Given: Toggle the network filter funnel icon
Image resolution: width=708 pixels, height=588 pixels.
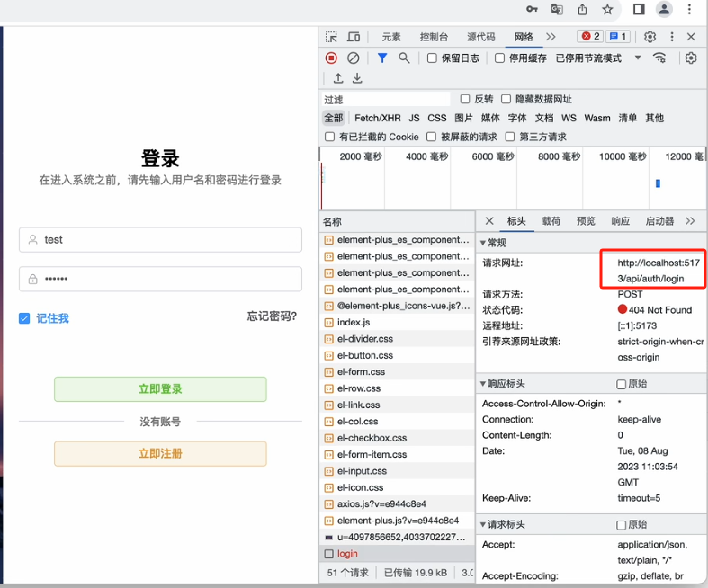Looking at the screenshot, I should click(382, 58).
